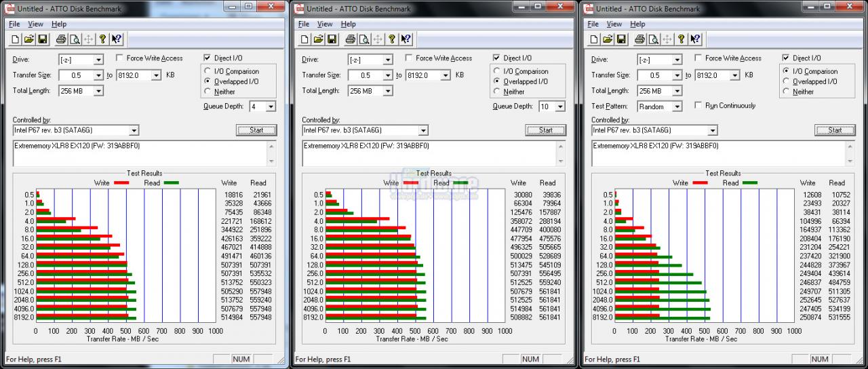Open Drive dropdown in right window
The image size is (868, 369).
[x=677, y=60]
